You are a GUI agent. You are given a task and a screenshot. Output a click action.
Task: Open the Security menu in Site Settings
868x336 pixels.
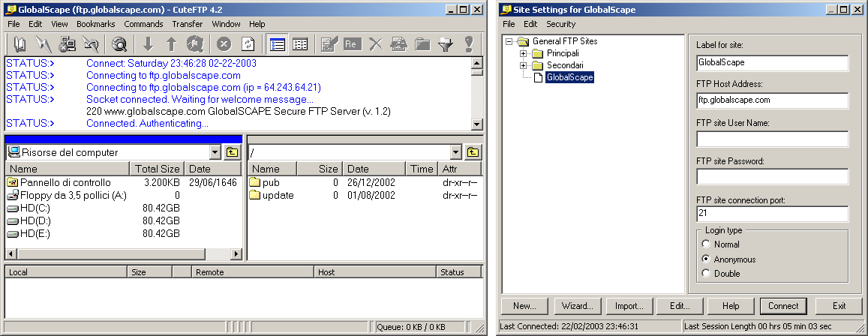[x=560, y=24]
